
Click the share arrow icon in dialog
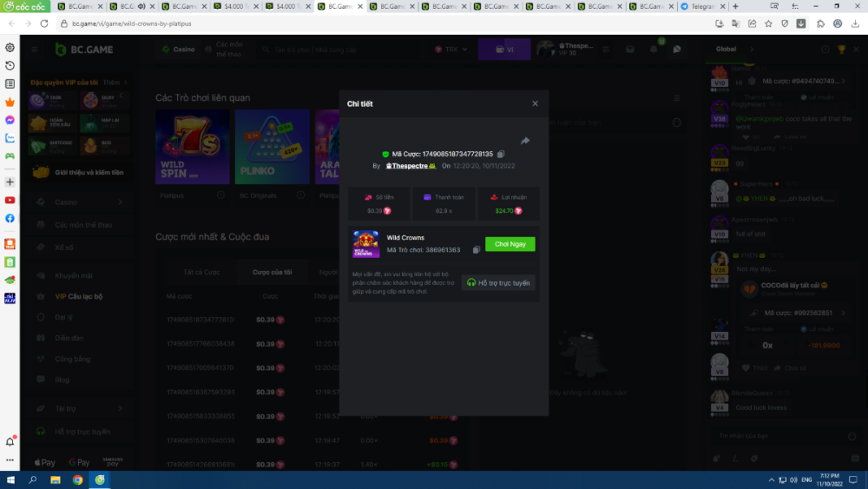[525, 141]
